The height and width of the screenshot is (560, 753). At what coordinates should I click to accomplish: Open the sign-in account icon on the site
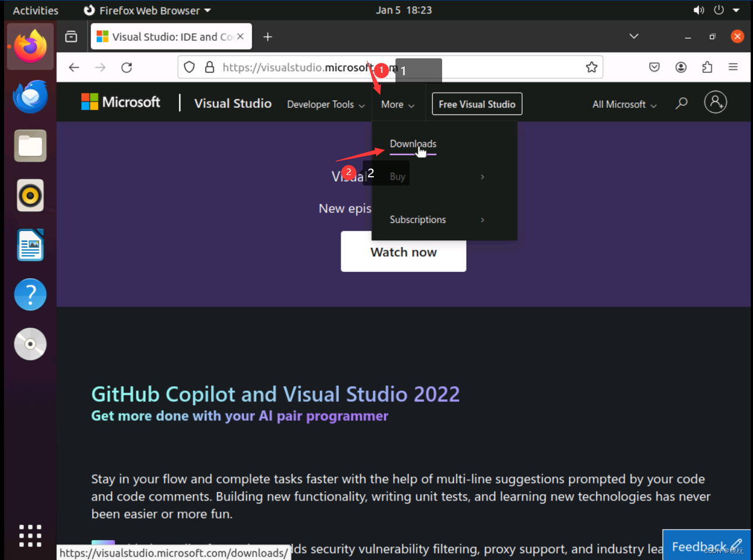pos(716,102)
